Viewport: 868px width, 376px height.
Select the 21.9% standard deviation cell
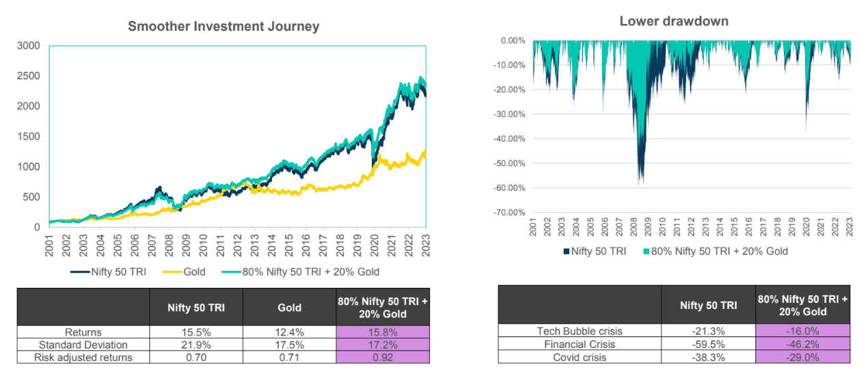pos(196,345)
